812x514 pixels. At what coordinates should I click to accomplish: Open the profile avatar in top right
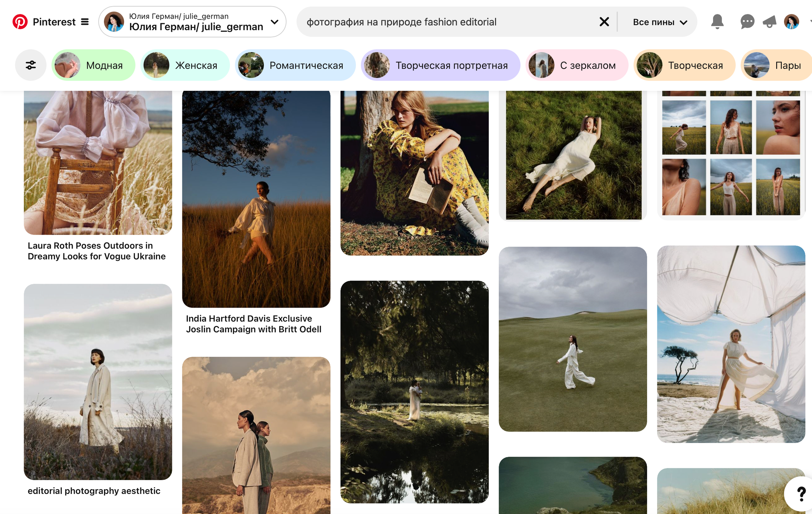(x=791, y=22)
